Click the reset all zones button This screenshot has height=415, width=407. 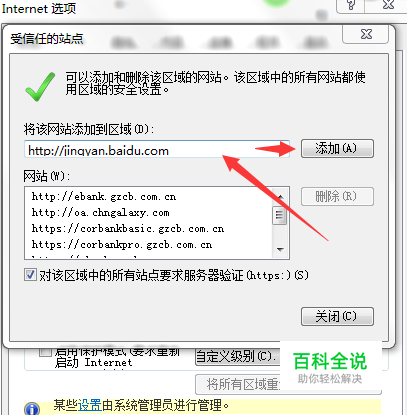coord(238,384)
